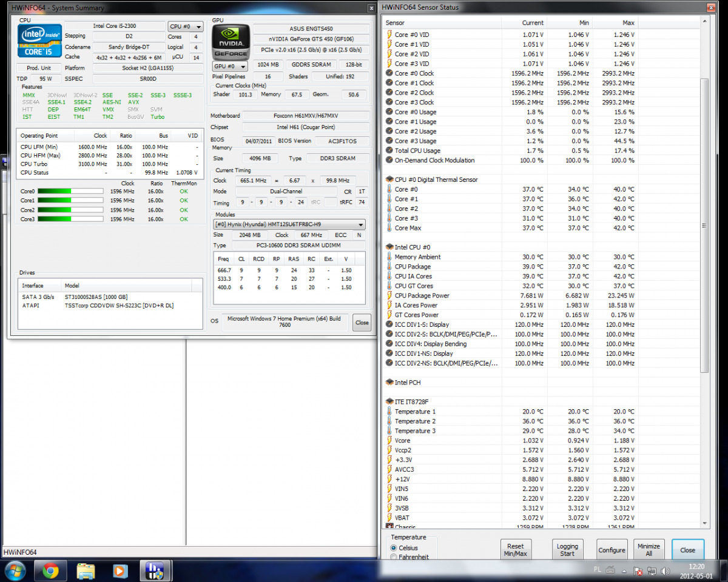Click the CPU LFM (Min) operating point row
The width and height of the screenshot is (728, 582).
(x=109, y=147)
